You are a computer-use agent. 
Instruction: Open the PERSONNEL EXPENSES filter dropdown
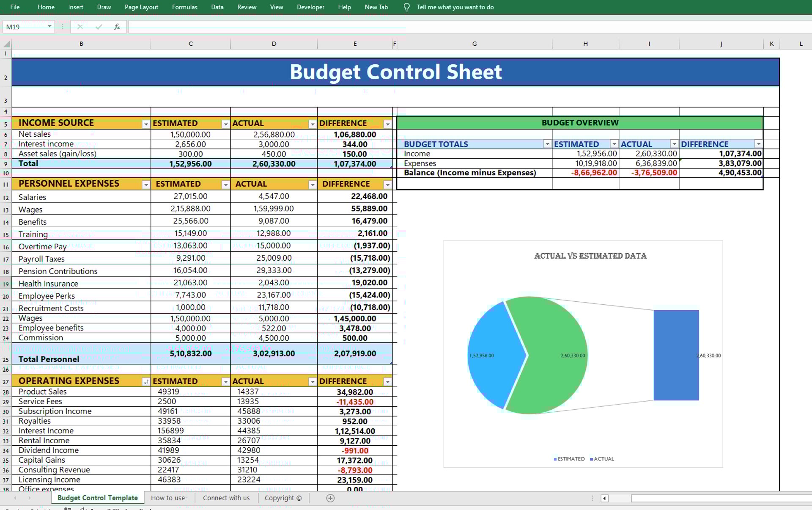click(145, 185)
